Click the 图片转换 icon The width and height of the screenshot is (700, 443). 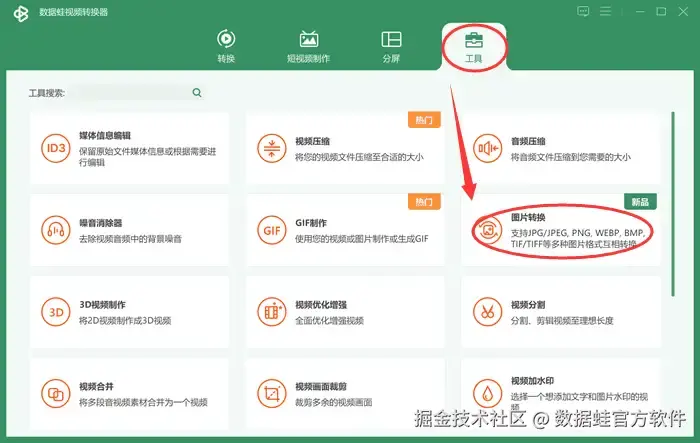488,230
